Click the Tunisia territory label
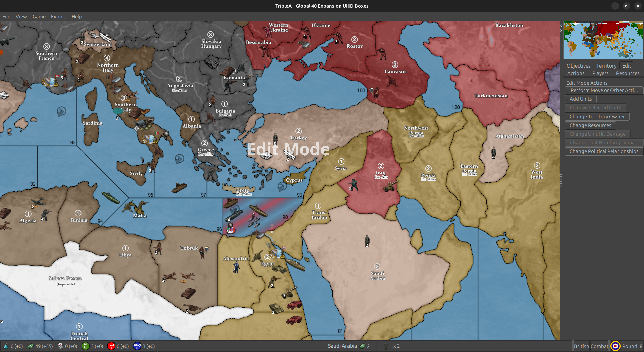The height and width of the screenshot is (352, 644). click(x=78, y=220)
